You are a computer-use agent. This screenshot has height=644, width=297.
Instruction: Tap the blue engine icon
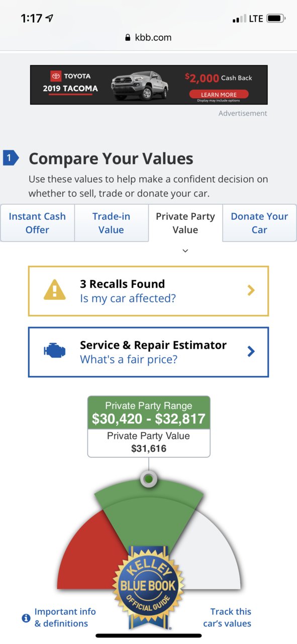click(54, 351)
